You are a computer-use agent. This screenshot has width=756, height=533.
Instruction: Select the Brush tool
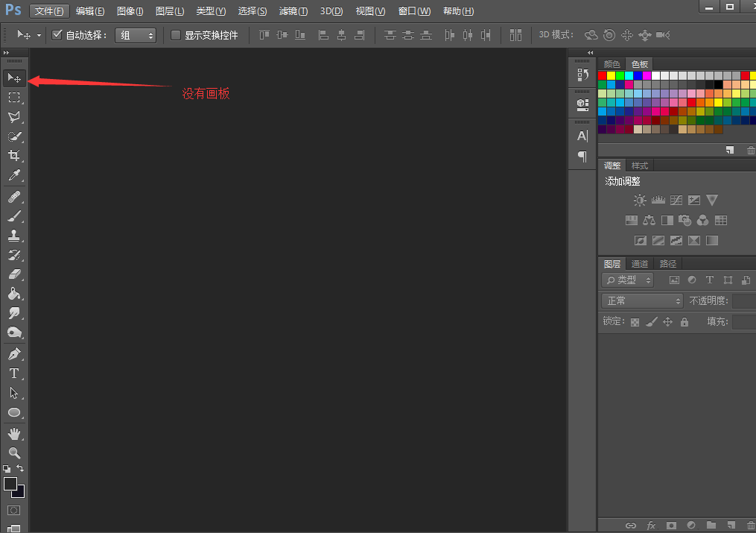pos(14,216)
